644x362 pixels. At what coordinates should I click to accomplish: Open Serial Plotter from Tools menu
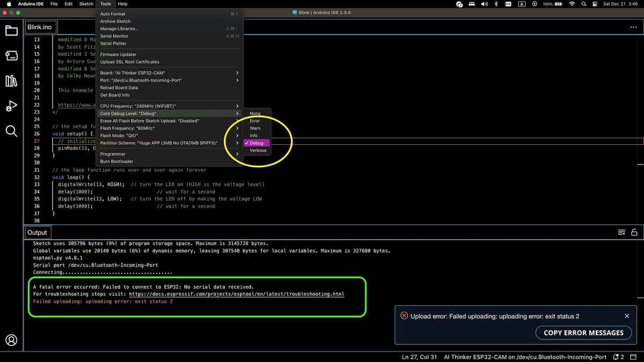click(169, 43)
